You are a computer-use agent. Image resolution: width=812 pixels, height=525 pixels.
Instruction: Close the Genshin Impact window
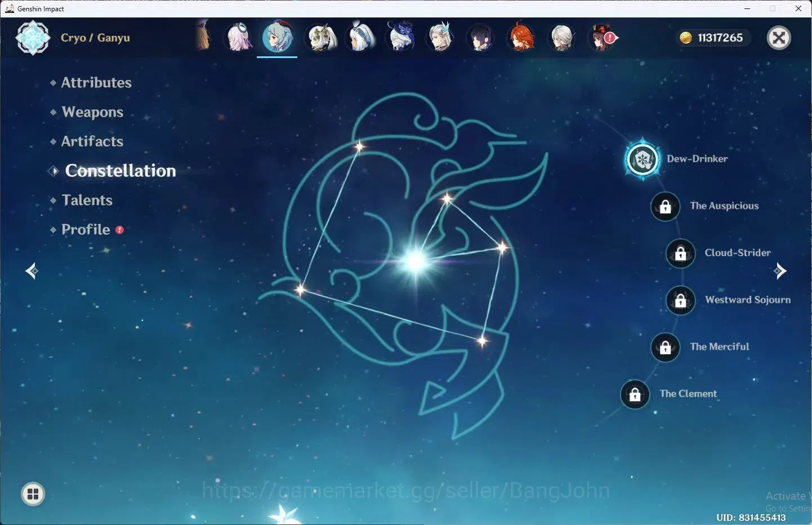tap(798, 8)
